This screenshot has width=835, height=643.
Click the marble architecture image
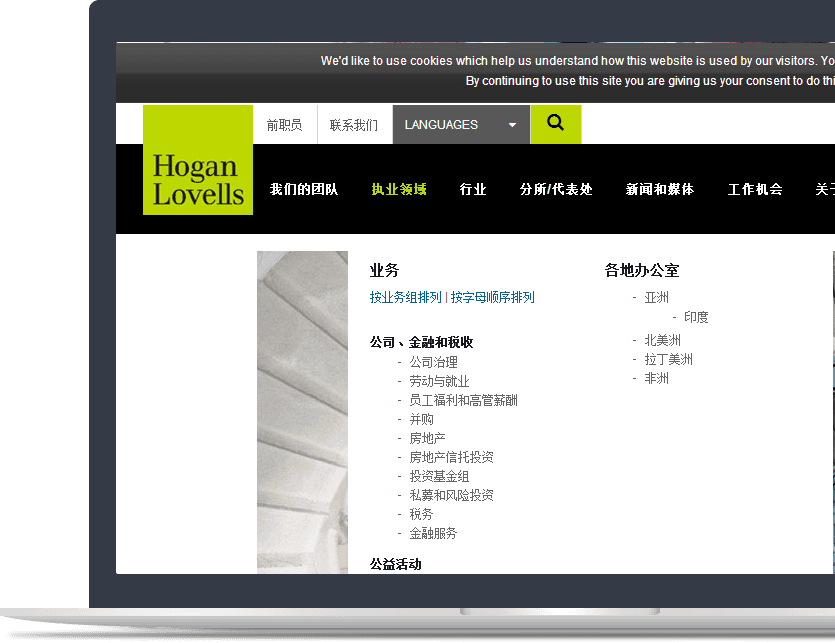click(302, 410)
